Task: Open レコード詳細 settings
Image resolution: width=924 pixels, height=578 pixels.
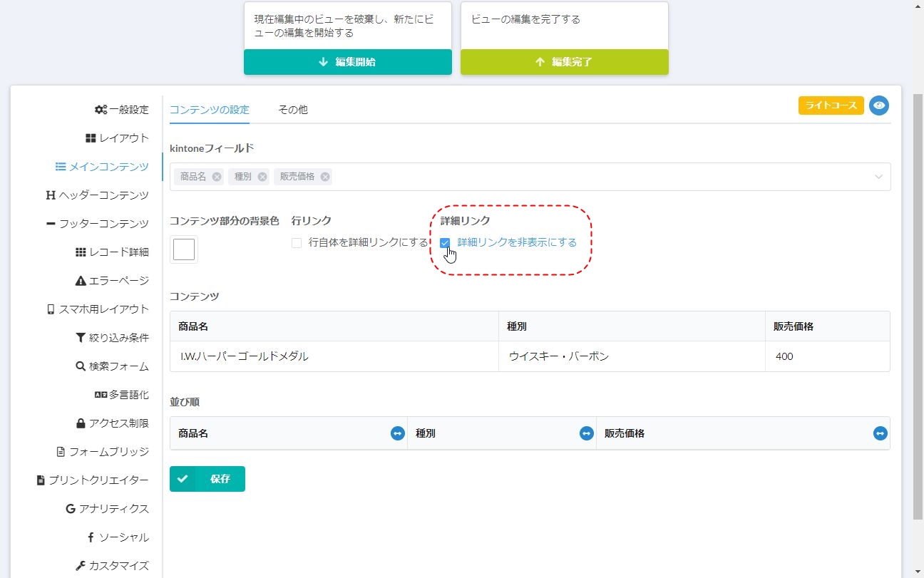Action: [112, 252]
